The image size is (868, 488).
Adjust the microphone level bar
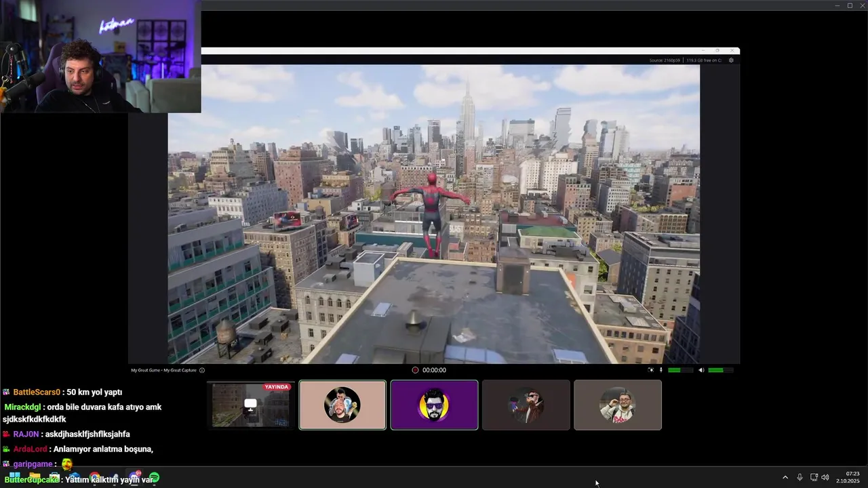(680, 370)
